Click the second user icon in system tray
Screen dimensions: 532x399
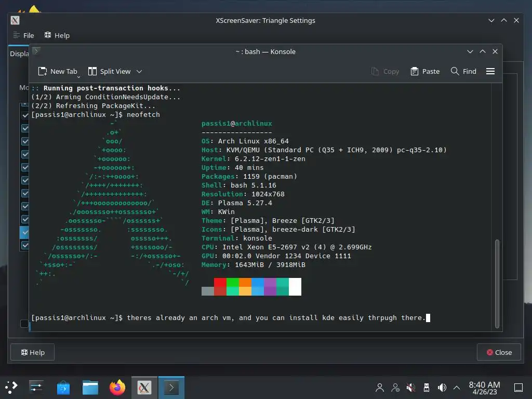[x=395, y=388]
